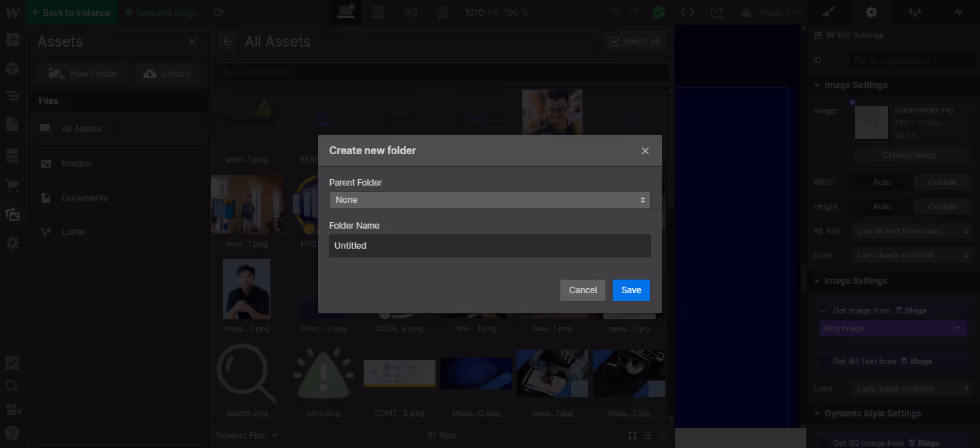This screenshot has width=980, height=448.
Task: Select the mobile portrait breakpoint
Action: (x=442, y=12)
